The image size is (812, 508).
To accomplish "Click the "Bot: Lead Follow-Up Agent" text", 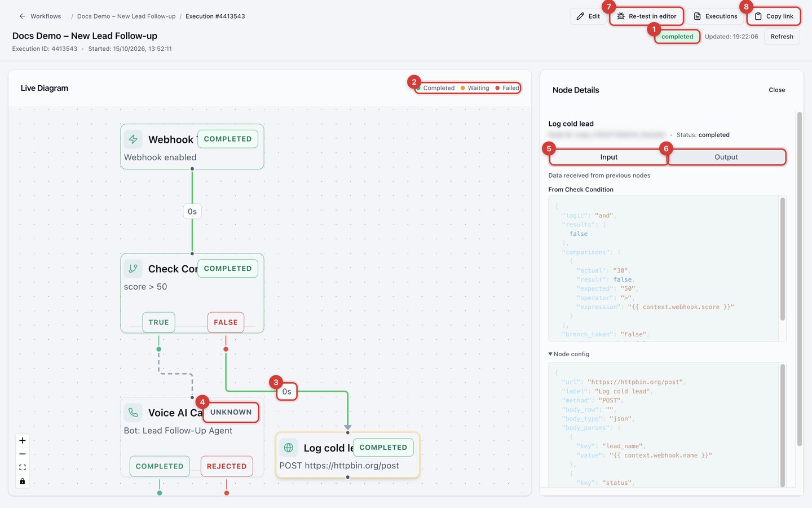I will click(178, 431).
